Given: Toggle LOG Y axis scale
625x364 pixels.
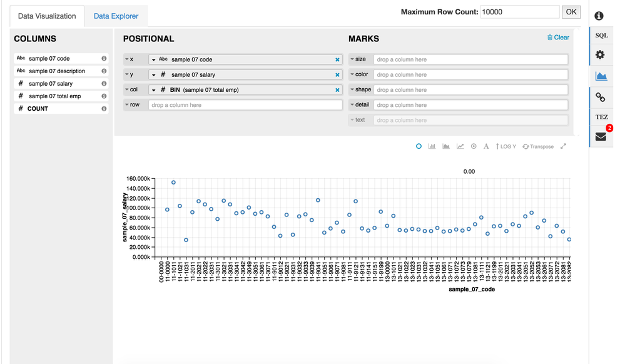Looking at the screenshot, I should point(506,146).
